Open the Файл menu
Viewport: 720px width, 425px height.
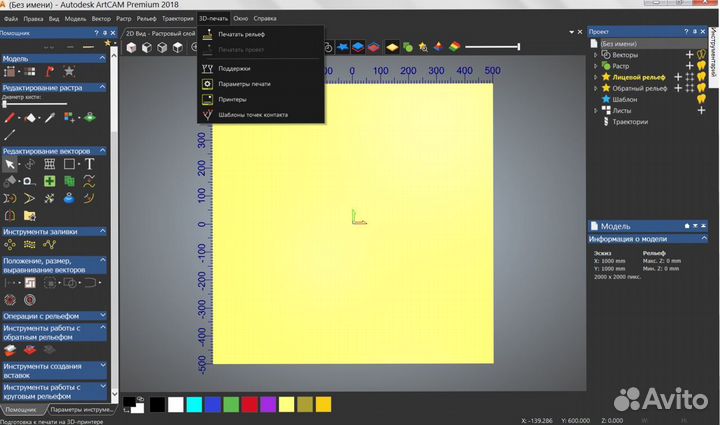[11, 19]
